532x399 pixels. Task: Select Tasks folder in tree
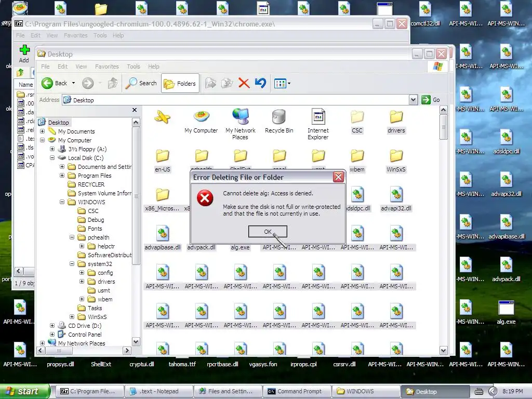(x=95, y=308)
